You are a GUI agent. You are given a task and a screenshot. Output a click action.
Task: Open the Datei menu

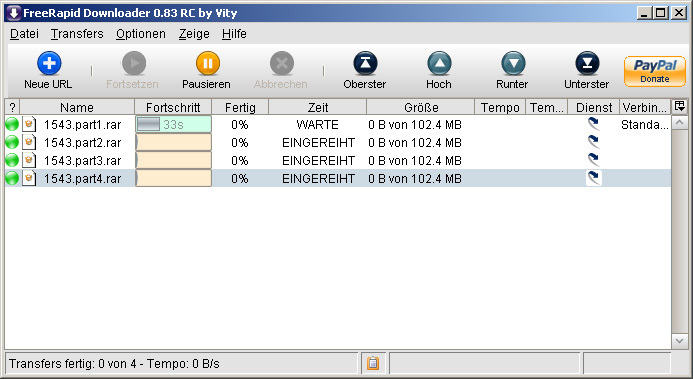(x=24, y=34)
